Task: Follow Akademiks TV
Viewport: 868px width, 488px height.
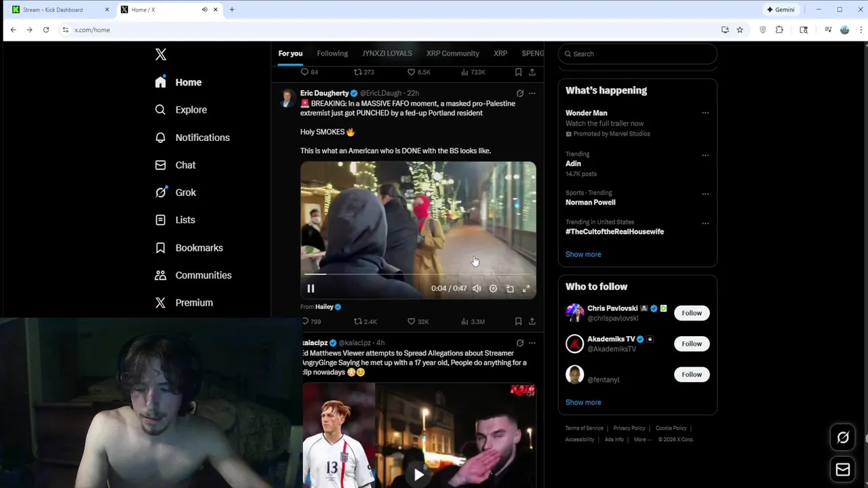Action: (692, 344)
